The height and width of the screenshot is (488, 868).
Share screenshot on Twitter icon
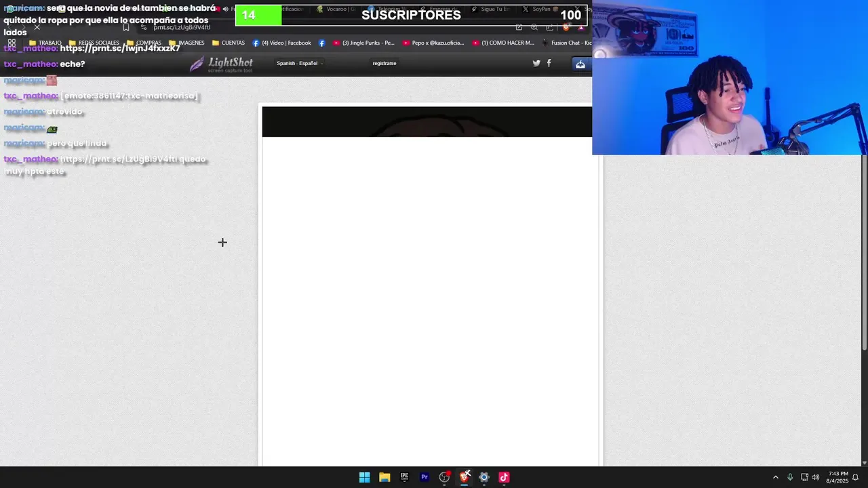[x=536, y=63]
